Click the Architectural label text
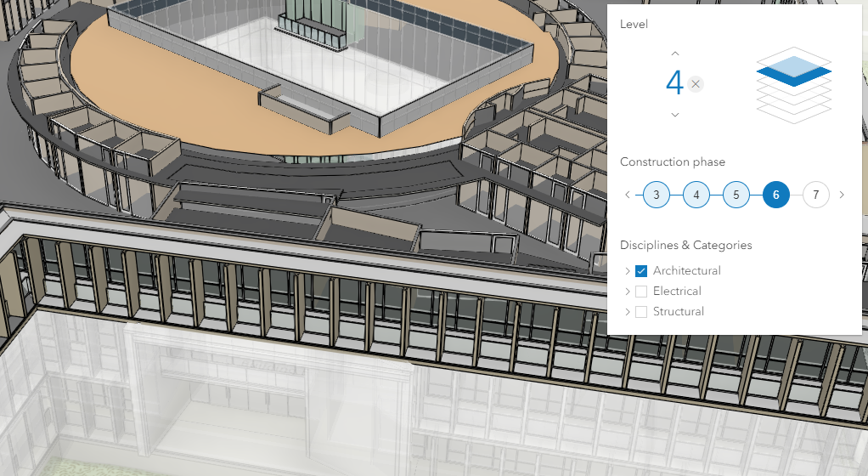This screenshot has width=868, height=476. pos(686,271)
